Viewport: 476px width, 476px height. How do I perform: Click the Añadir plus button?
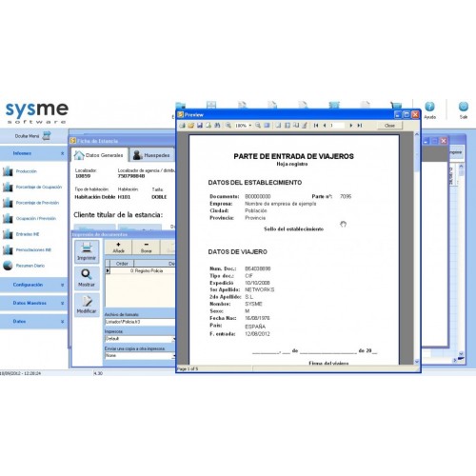[x=118, y=248]
